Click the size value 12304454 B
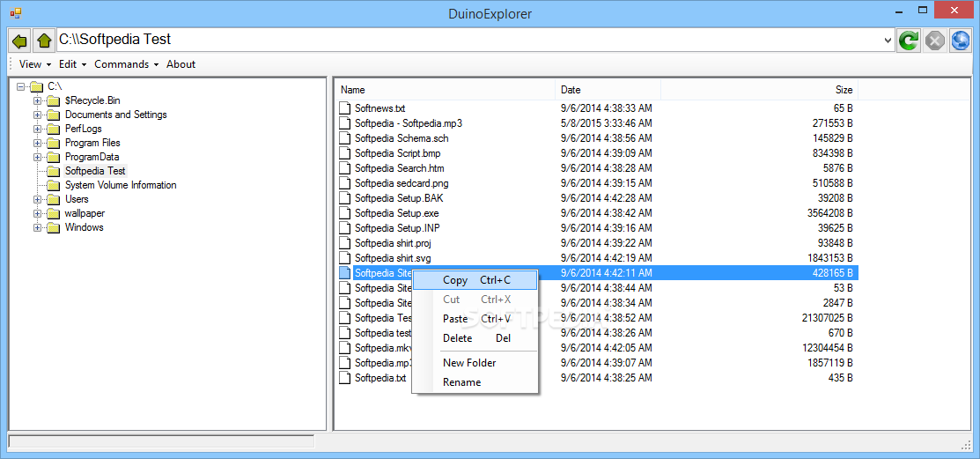Viewport: 980px width, 459px height. [x=828, y=348]
